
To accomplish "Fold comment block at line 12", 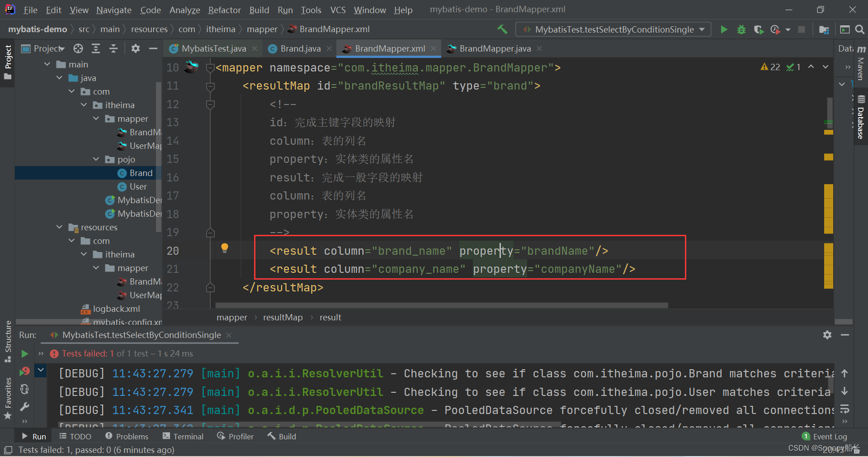I will pos(210,105).
